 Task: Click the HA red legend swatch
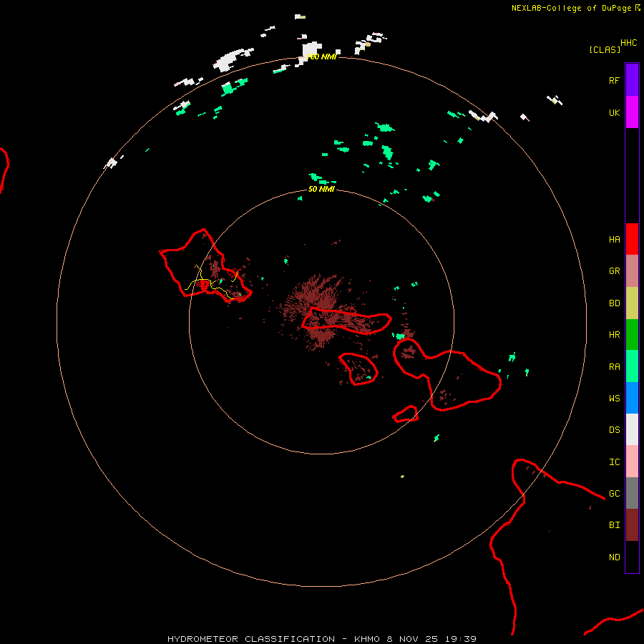click(x=632, y=239)
